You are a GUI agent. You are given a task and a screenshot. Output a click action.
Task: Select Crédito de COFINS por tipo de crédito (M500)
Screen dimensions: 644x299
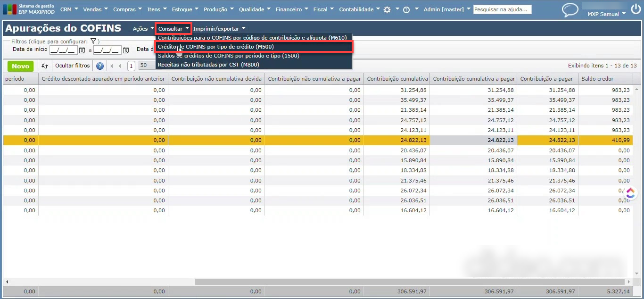pos(215,47)
